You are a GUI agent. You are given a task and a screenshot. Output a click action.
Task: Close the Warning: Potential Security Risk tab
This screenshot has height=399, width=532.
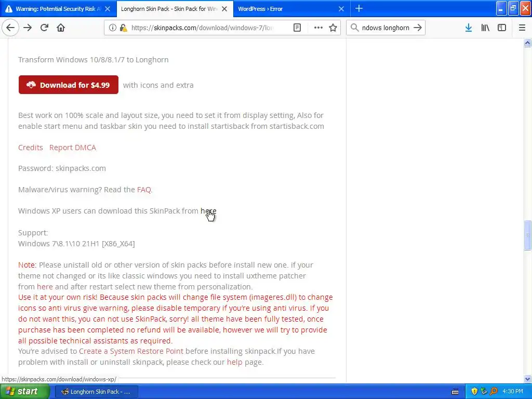108,9
